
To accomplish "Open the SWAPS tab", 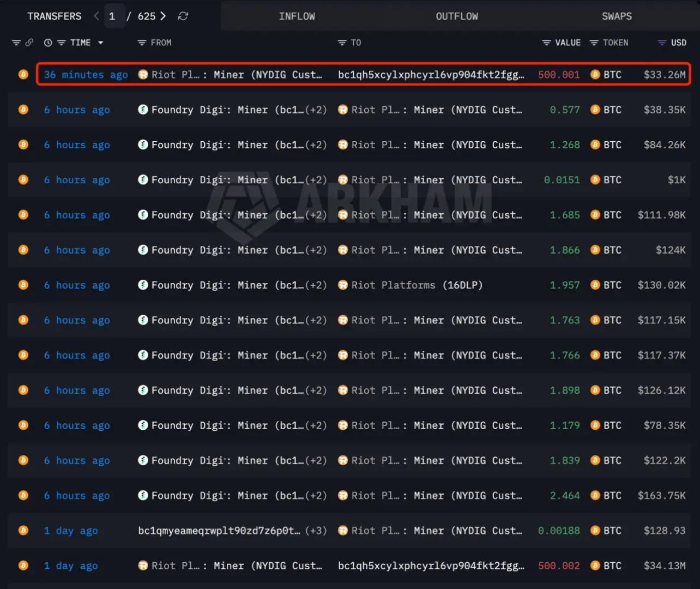I will pos(617,16).
